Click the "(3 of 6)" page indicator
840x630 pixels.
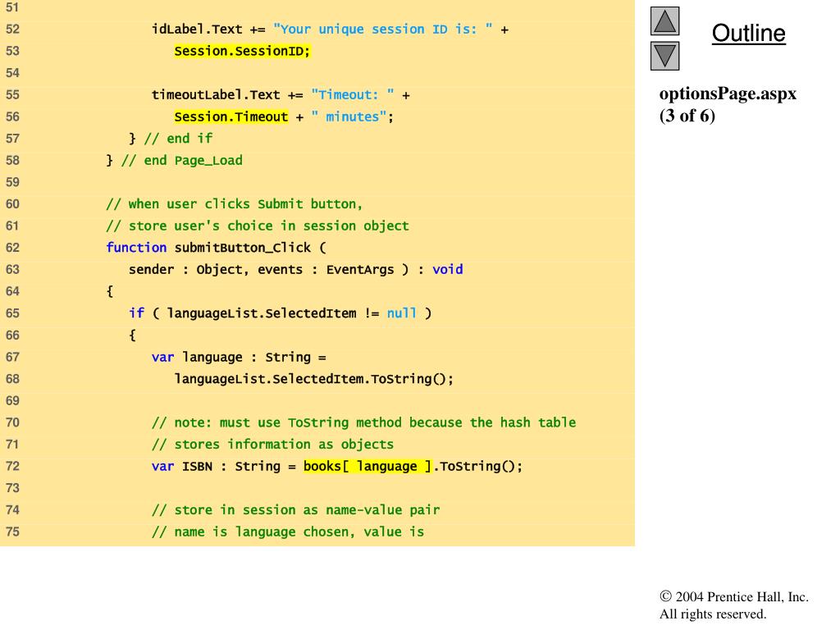pos(687,116)
